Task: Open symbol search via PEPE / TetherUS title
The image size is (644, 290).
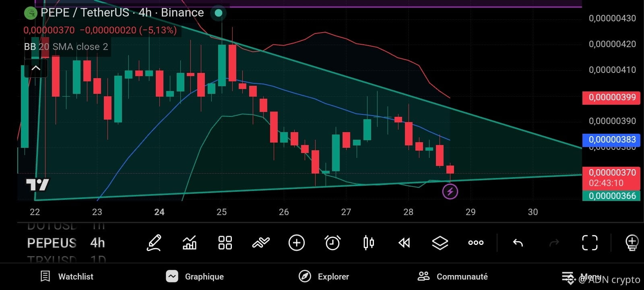Action: point(122,13)
